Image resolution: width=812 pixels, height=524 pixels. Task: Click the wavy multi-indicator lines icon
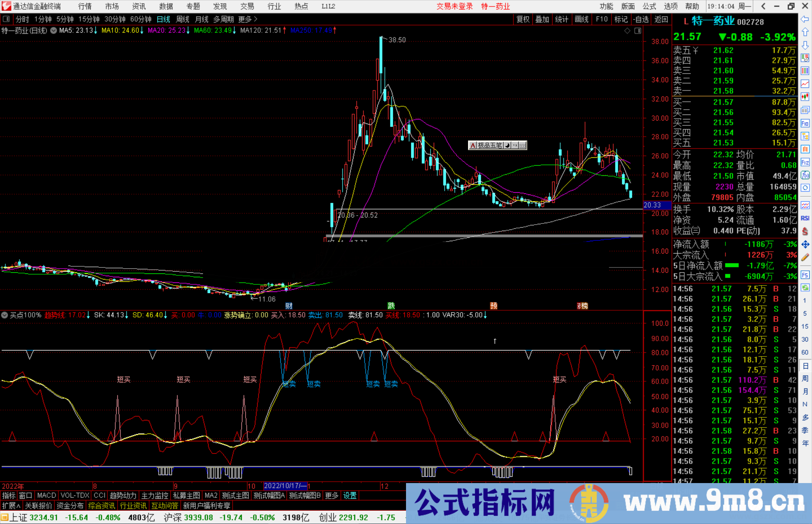805,205
